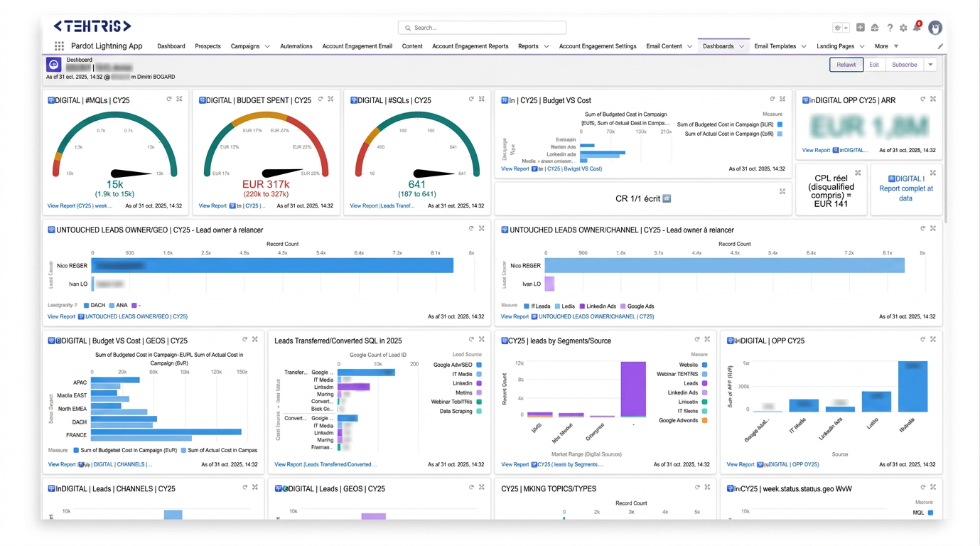Expand the DIGITAL OPP CY25 ARR widget
Viewport: 980px width, 546px height.
933,100
